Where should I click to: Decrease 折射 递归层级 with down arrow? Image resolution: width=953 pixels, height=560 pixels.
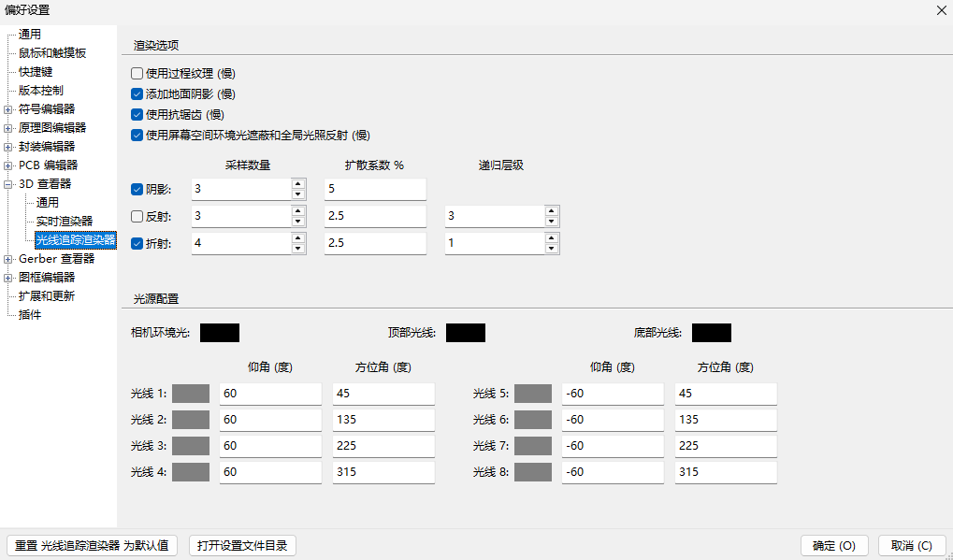pyautogui.click(x=551, y=249)
